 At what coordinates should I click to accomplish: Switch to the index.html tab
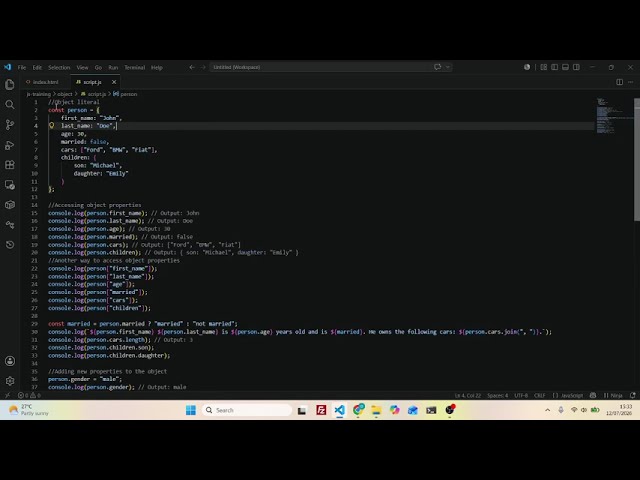(46, 82)
